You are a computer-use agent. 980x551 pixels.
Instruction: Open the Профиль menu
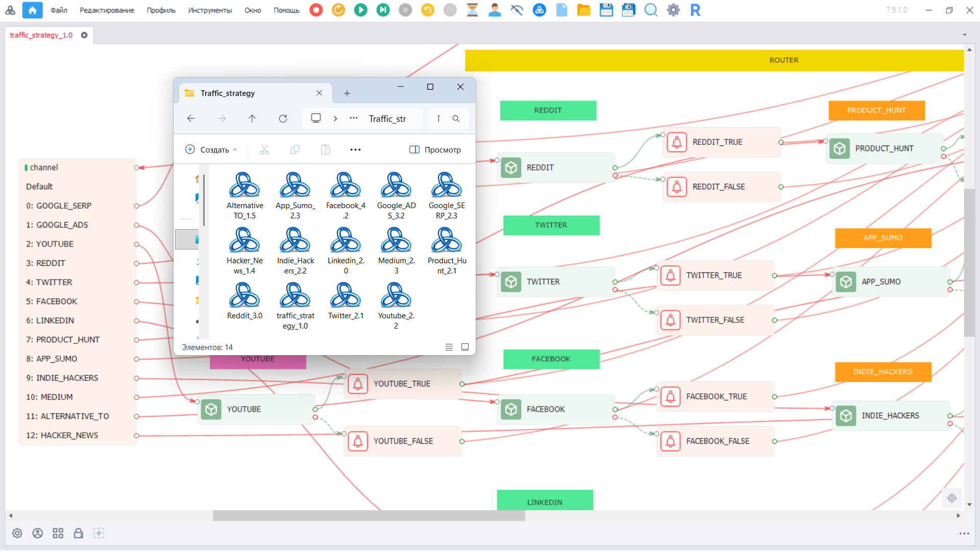[x=161, y=10]
